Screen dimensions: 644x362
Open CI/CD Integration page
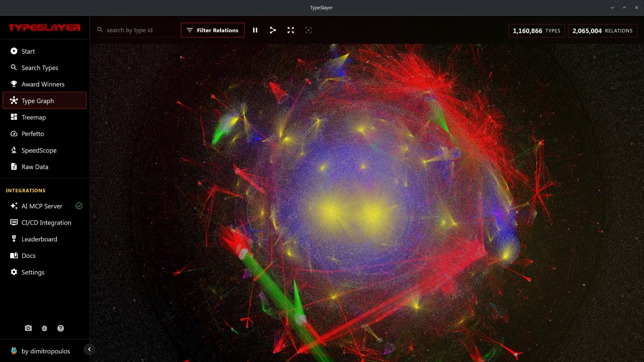point(45,222)
